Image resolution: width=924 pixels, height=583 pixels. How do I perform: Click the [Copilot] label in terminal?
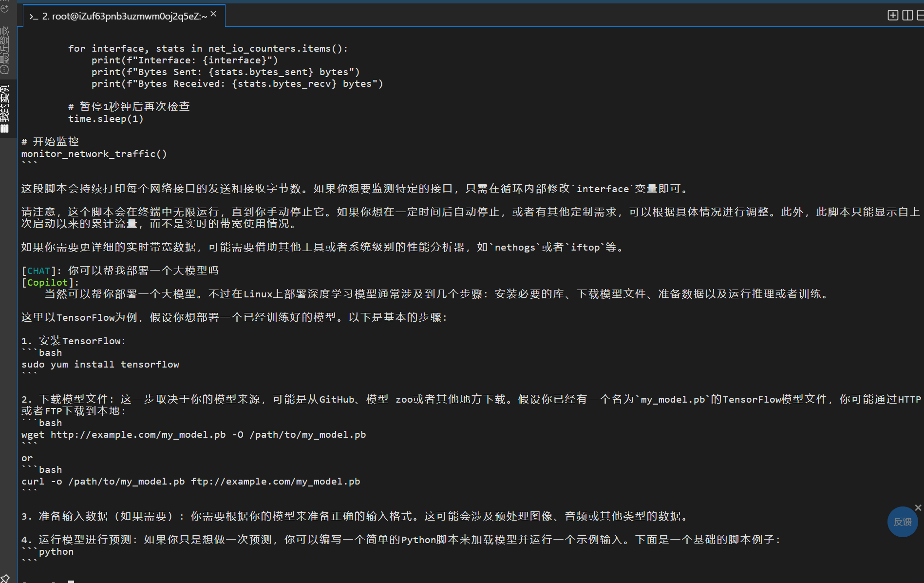[50, 282]
